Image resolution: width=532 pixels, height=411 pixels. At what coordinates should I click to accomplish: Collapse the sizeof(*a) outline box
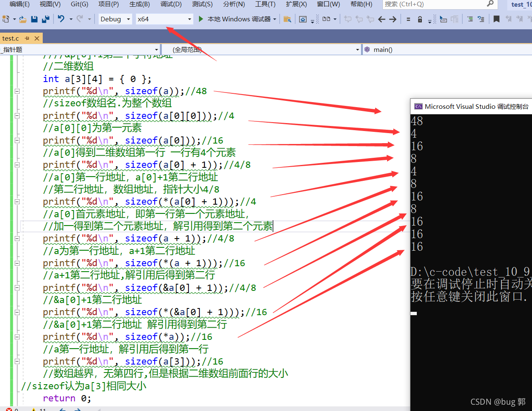pos(17,337)
